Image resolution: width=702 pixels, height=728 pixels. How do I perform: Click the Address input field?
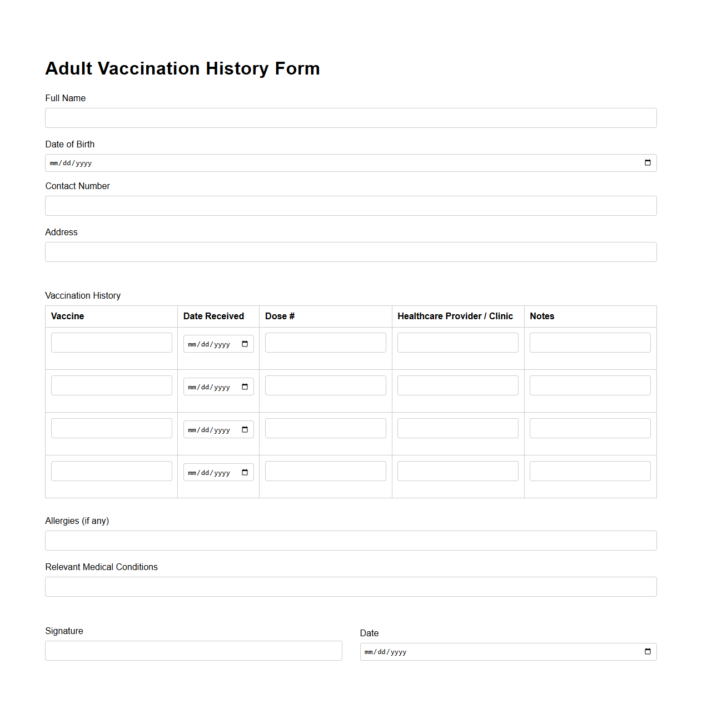click(x=350, y=251)
